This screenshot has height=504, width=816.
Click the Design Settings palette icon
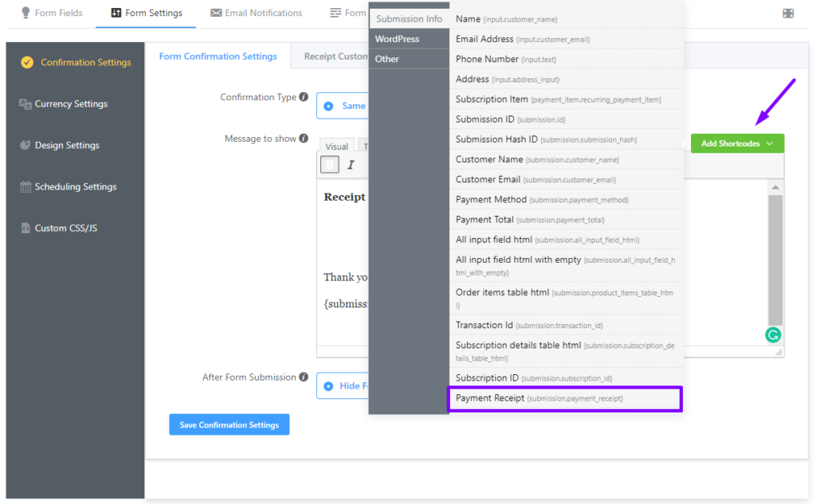click(x=25, y=145)
